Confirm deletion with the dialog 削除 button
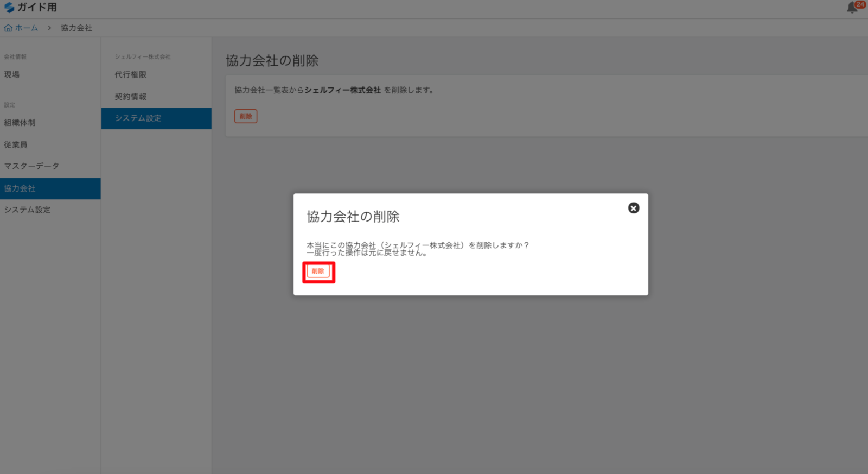 point(318,271)
